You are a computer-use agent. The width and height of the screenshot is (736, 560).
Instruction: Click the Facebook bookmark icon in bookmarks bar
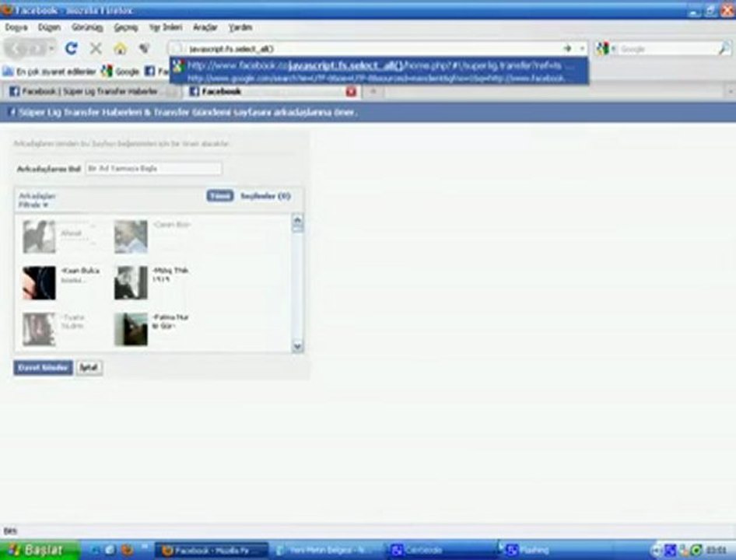pyautogui.click(x=149, y=72)
